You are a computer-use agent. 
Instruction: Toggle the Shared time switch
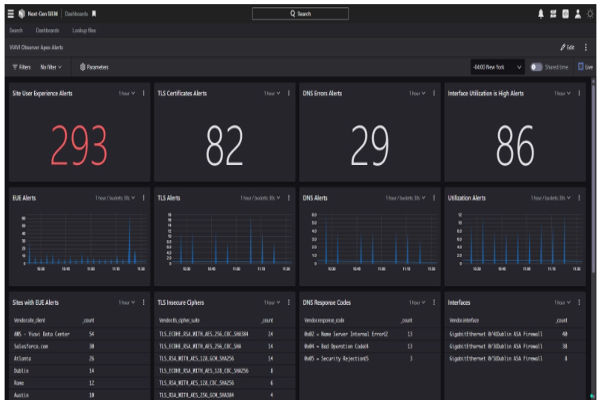[537, 67]
